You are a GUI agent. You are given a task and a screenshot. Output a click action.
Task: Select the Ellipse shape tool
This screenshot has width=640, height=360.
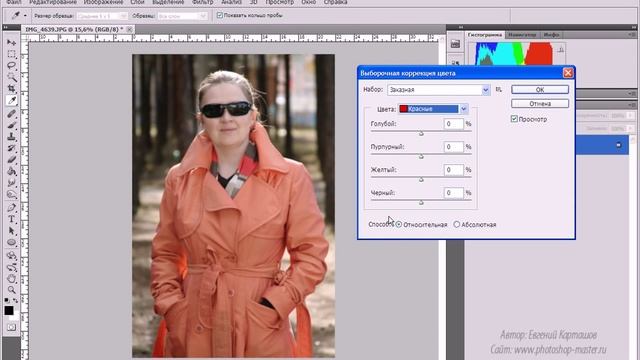11,242
